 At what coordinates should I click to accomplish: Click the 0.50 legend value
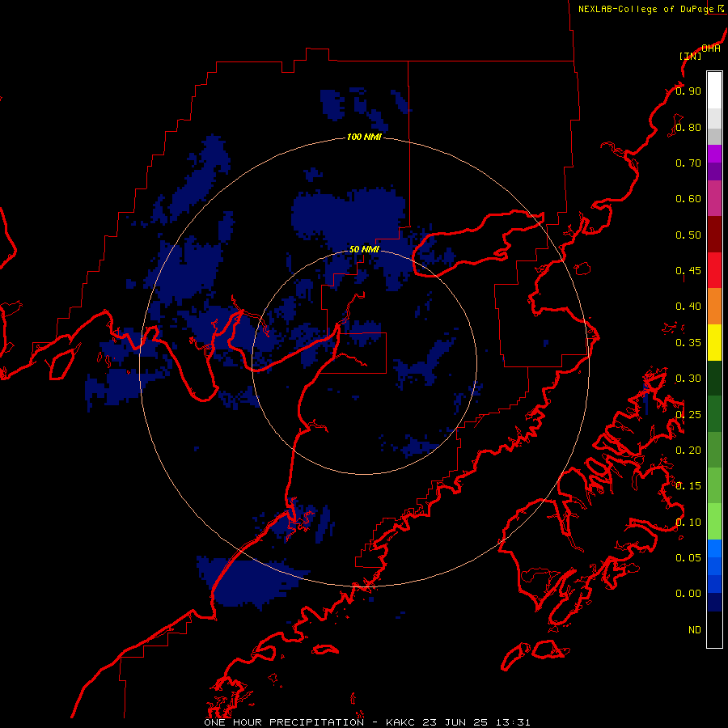pyautogui.click(x=688, y=235)
